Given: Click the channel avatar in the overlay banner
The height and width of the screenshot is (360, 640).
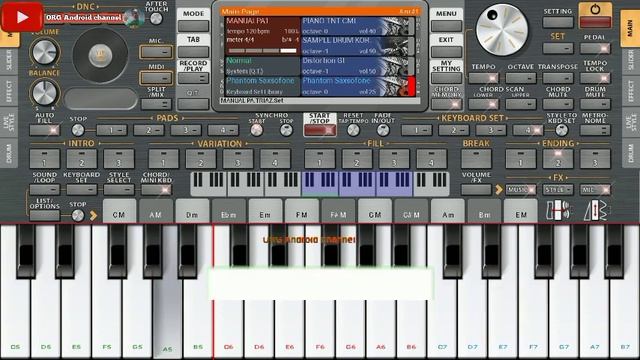Looking at the screenshot, I should 133,18.
